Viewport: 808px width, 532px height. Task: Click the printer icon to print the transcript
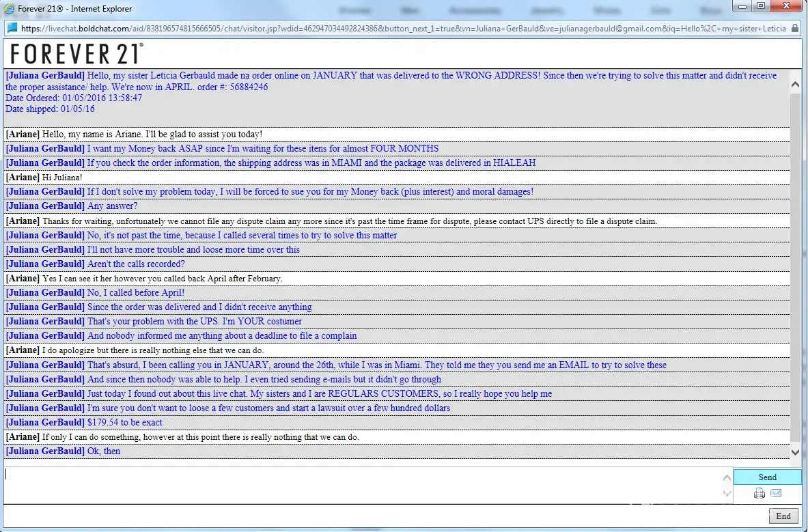760,493
